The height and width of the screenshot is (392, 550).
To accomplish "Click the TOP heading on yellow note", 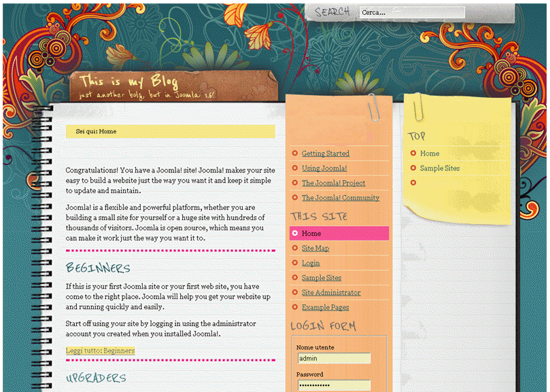I will click(416, 136).
